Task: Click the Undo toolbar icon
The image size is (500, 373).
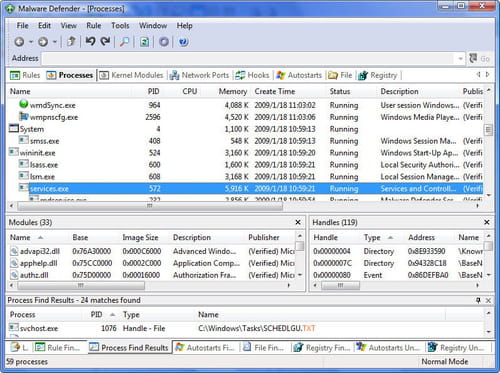Action: 90,41
